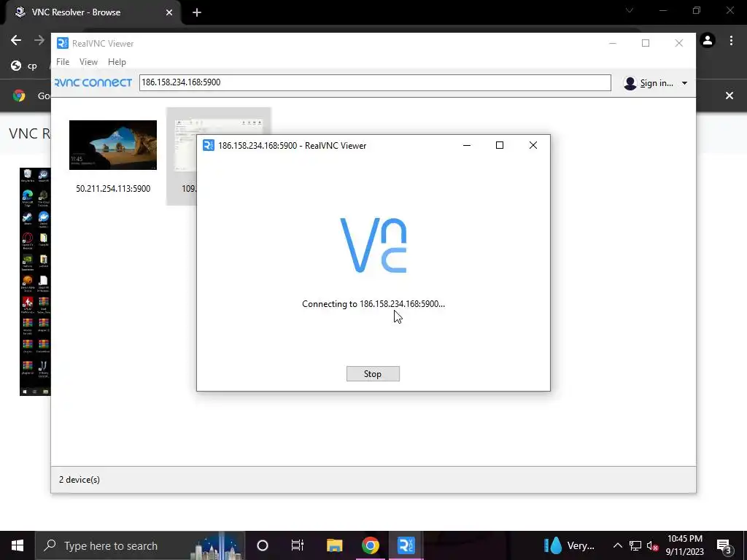Open the Chrome profile avatar
This screenshot has height=560, width=747.
(708, 41)
